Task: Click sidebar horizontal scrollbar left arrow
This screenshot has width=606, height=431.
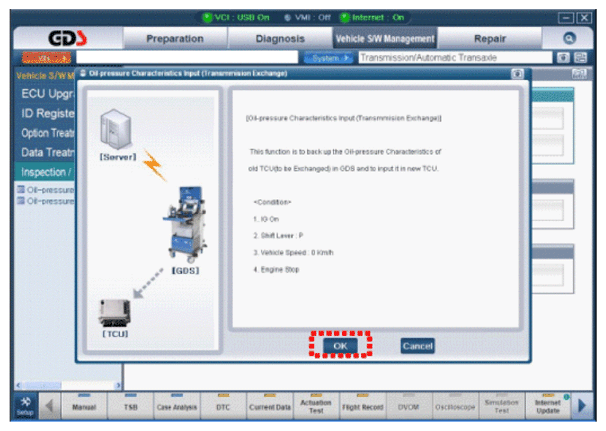Action: point(19,385)
